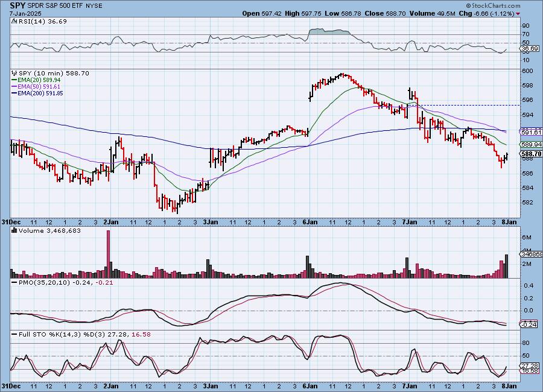Click the 591.61 price tag on right axis
This screenshot has width=543, height=392.
point(530,132)
